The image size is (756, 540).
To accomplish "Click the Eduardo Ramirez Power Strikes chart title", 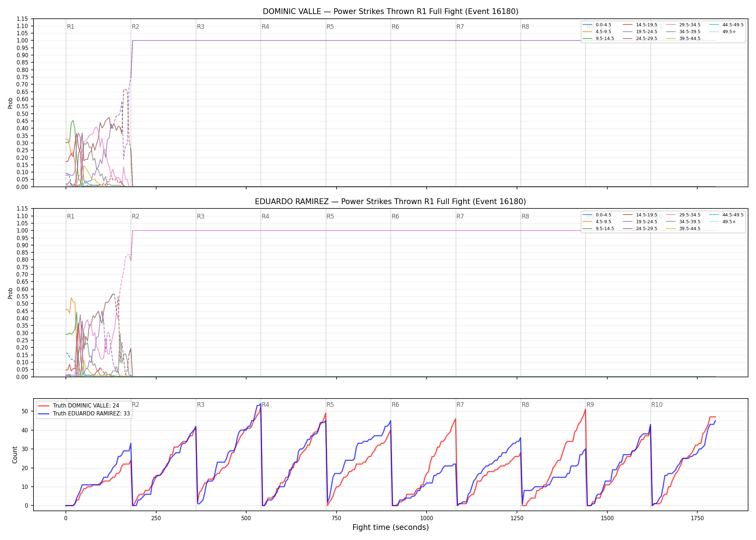I will pos(391,202).
